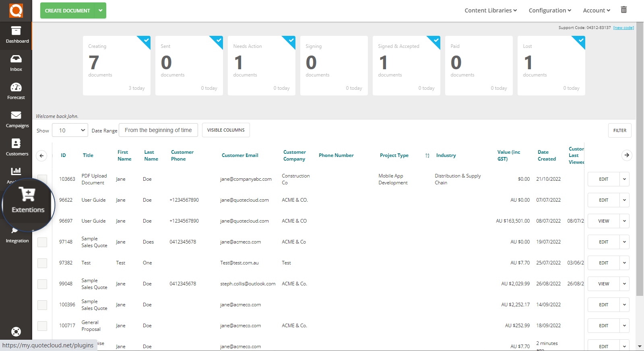Image resolution: width=644 pixels, height=351 pixels.
Task: Open the Content Libraries menu
Action: point(491,10)
